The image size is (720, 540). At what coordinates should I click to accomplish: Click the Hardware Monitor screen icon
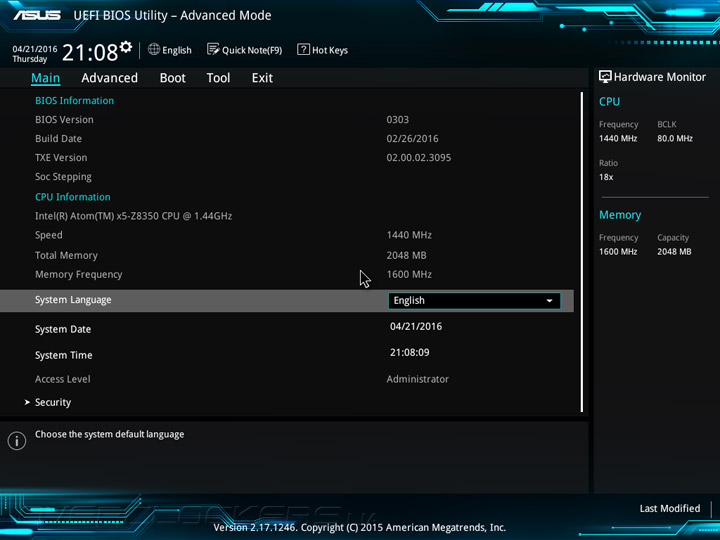(x=605, y=77)
